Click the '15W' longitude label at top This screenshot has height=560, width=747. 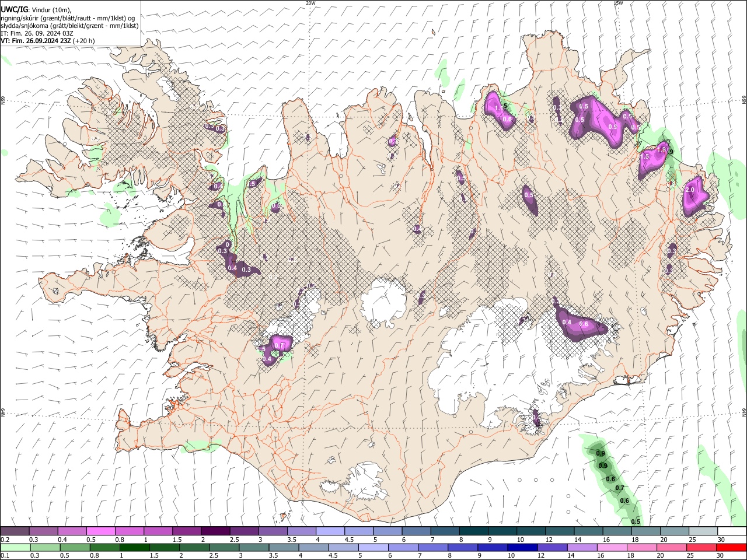tap(618, 3)
